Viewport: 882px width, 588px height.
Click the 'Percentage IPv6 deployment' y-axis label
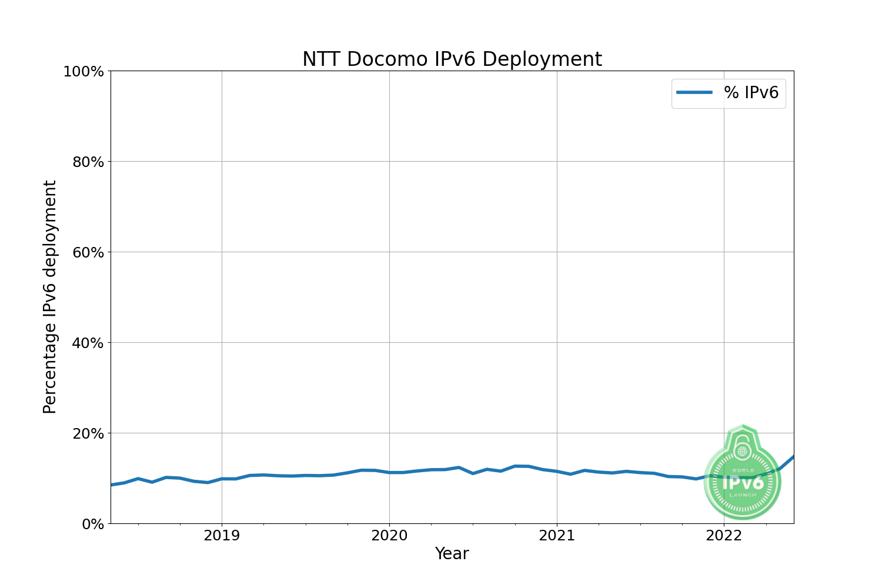pyautogui.click(x=50, y=297)
